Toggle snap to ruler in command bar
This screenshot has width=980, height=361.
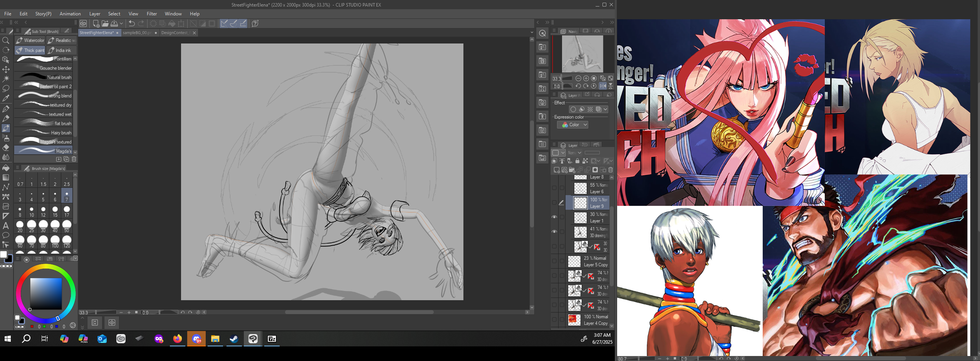224,23
